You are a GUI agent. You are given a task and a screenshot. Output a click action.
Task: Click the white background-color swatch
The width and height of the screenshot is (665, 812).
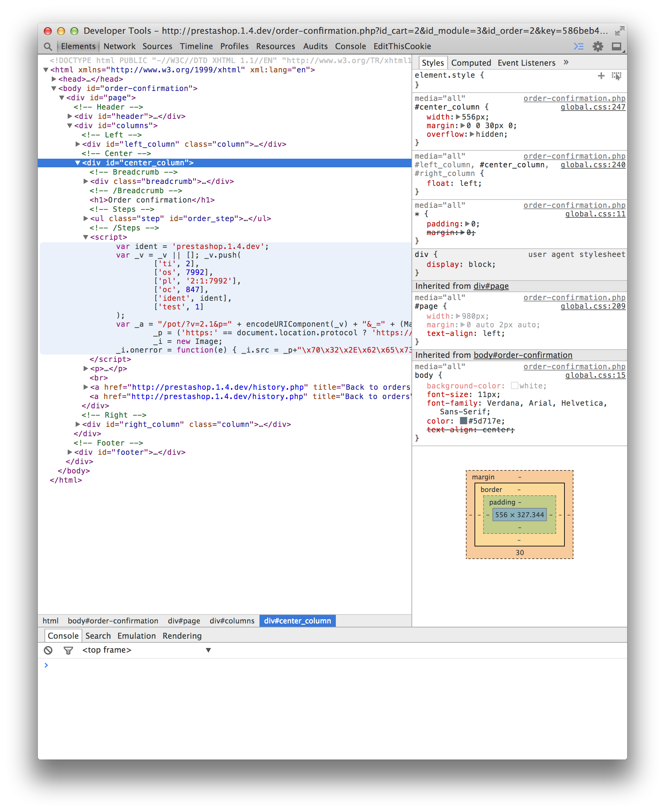(x=514, y=385)
